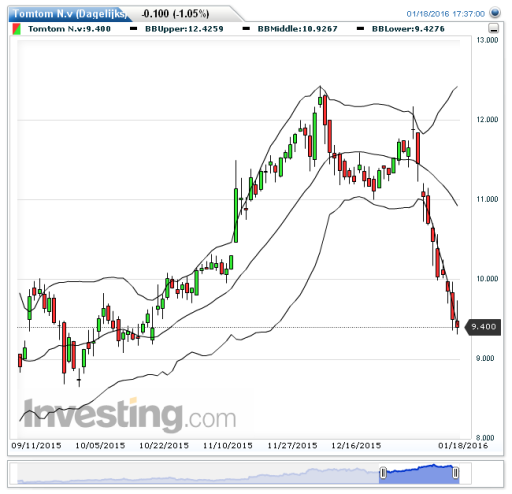Click the Tomtom N.v:9.400 legend label
The width and height of the screenshot is (512, 494).
pyautogui.click(x=69, y=29)
